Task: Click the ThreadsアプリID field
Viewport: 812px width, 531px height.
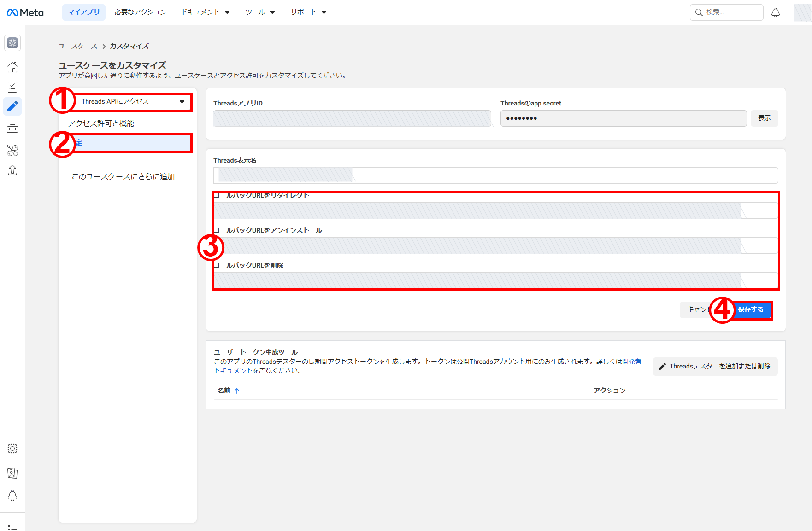Action: tap(352, 118)
